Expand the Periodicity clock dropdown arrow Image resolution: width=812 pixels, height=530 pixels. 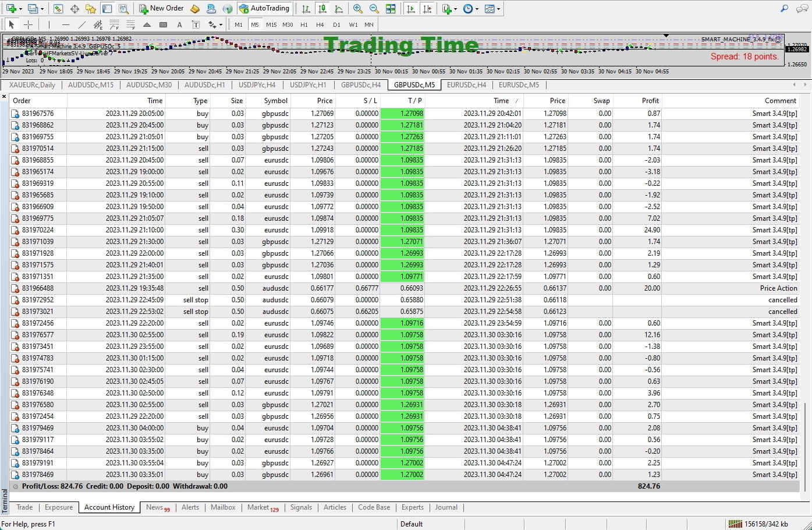click(x=477, y=9)
